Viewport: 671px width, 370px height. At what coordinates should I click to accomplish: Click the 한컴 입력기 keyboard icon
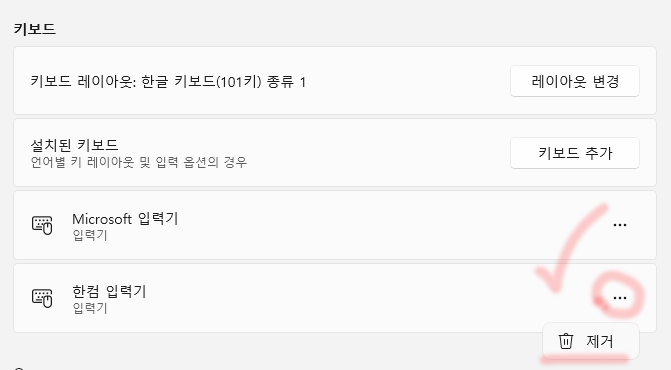click(42, 297)
